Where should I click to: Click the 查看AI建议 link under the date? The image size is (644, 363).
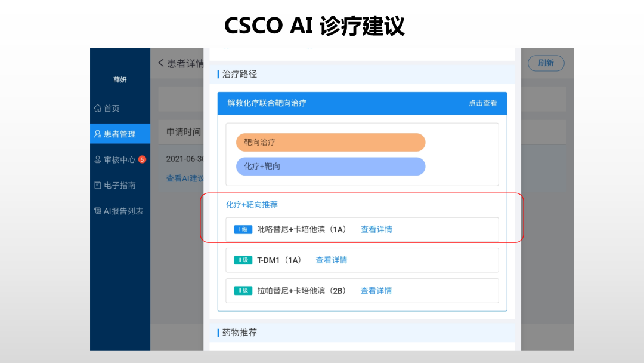pos(185,179)
